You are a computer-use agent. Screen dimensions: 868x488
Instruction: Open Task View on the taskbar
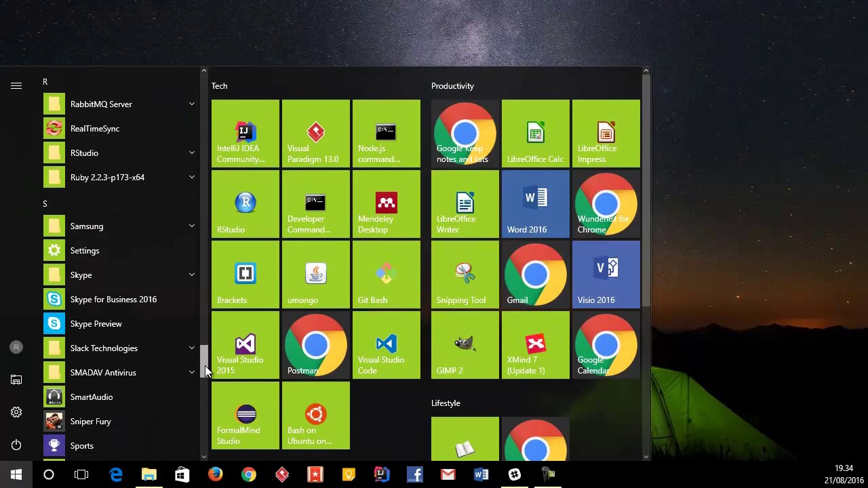81,474
